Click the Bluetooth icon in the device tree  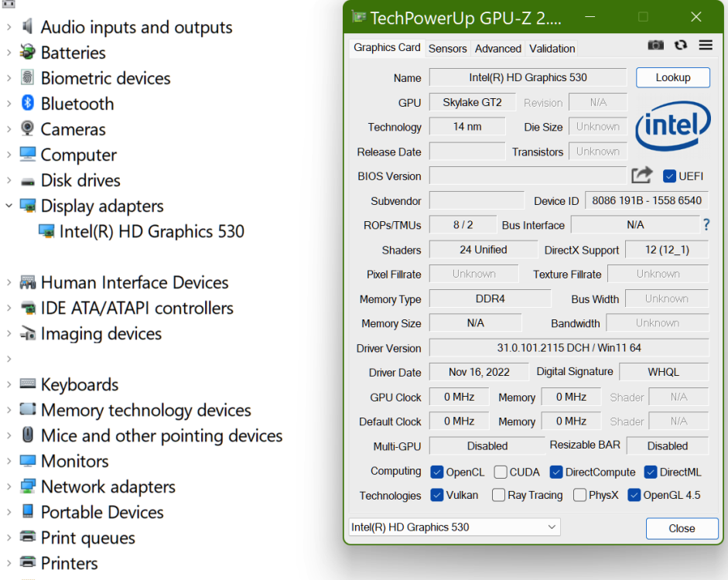click(28, 103)
